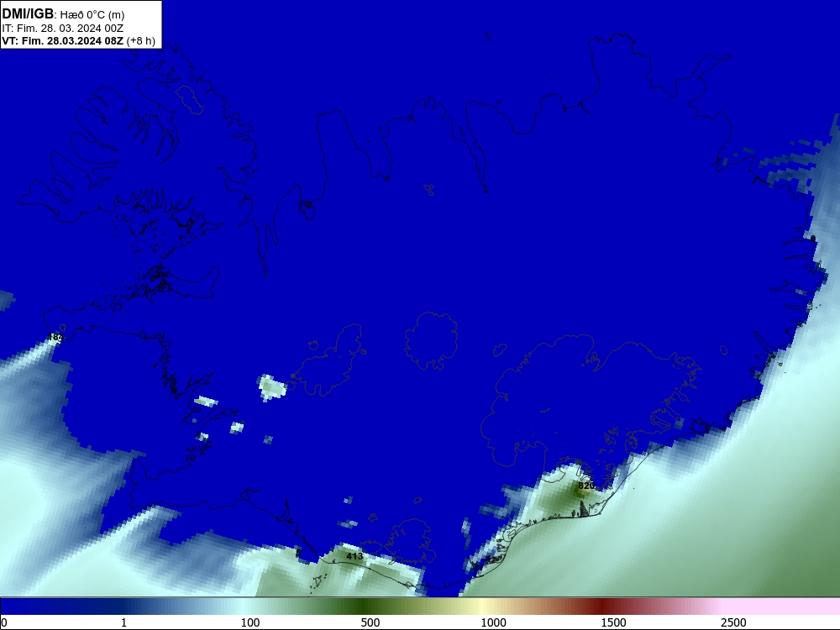
Task: Click the '100' tick label on the color scale
Action: click(x=250, y=622)
